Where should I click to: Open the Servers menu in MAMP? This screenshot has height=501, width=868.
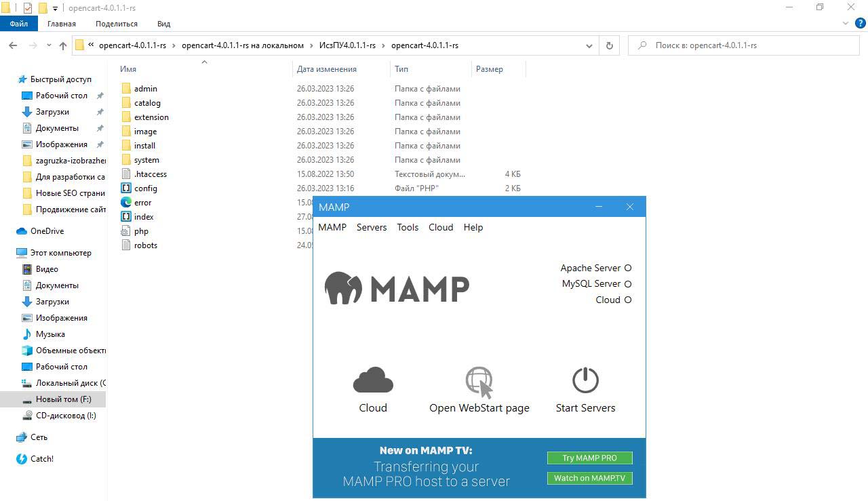(372, 227)
